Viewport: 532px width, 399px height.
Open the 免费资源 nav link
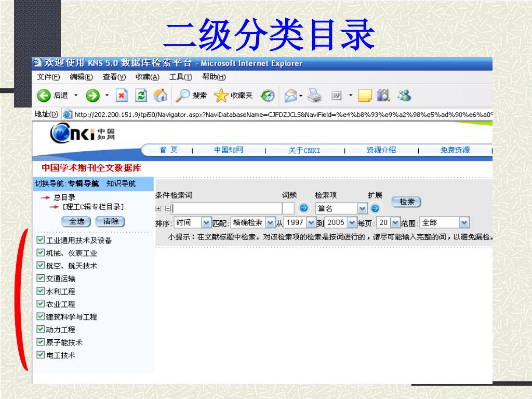455,150
